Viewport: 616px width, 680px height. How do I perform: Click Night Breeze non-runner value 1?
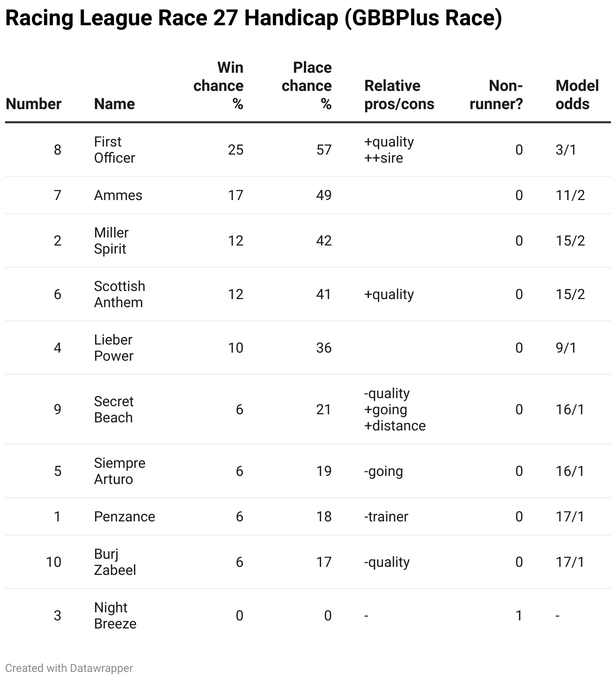point(519,615)
